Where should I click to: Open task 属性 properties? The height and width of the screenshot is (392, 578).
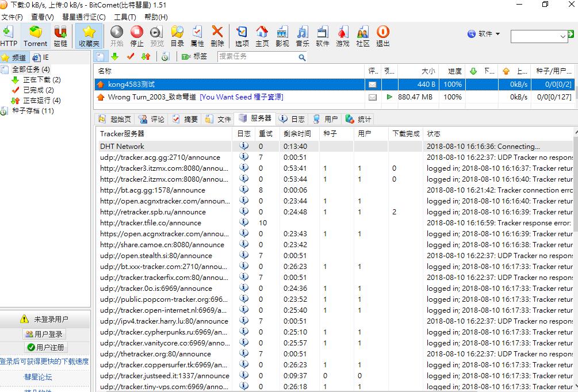click(x=197, y=36)
